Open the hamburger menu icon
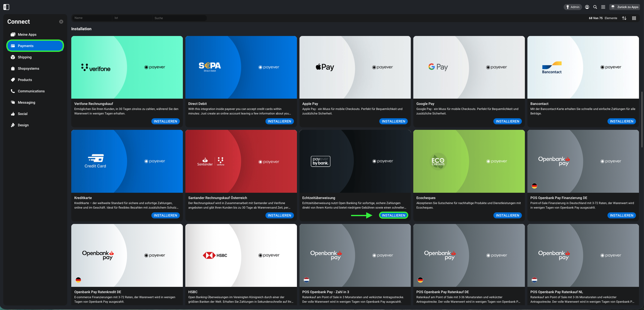This screenshot has width=644, height=310. click(603, 7)
